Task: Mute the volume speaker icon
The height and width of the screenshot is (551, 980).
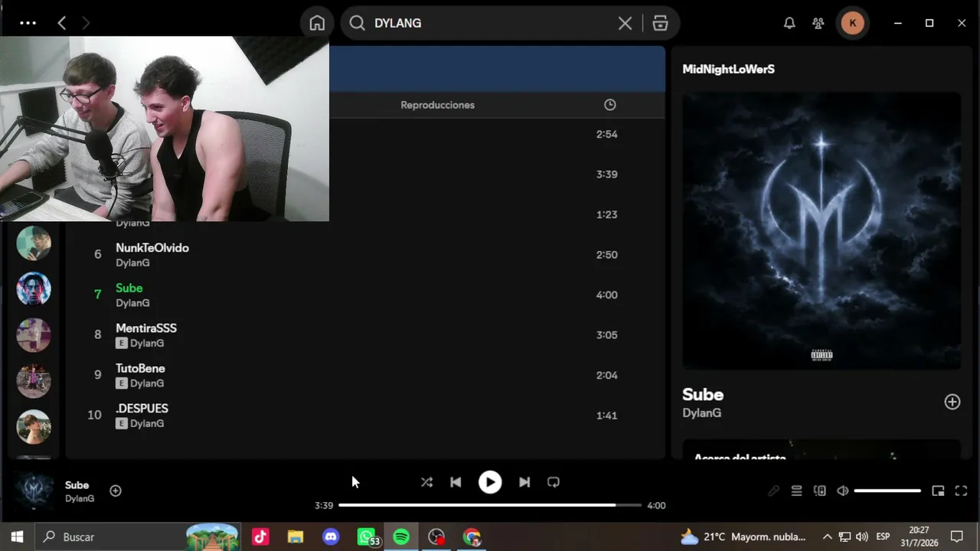Action: pos(843,491)
